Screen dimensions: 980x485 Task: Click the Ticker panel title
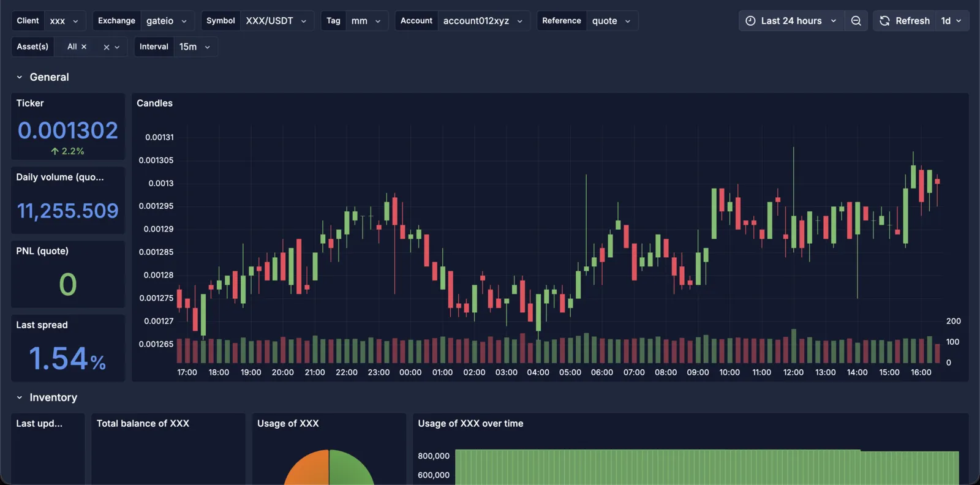tap(30, 103)
